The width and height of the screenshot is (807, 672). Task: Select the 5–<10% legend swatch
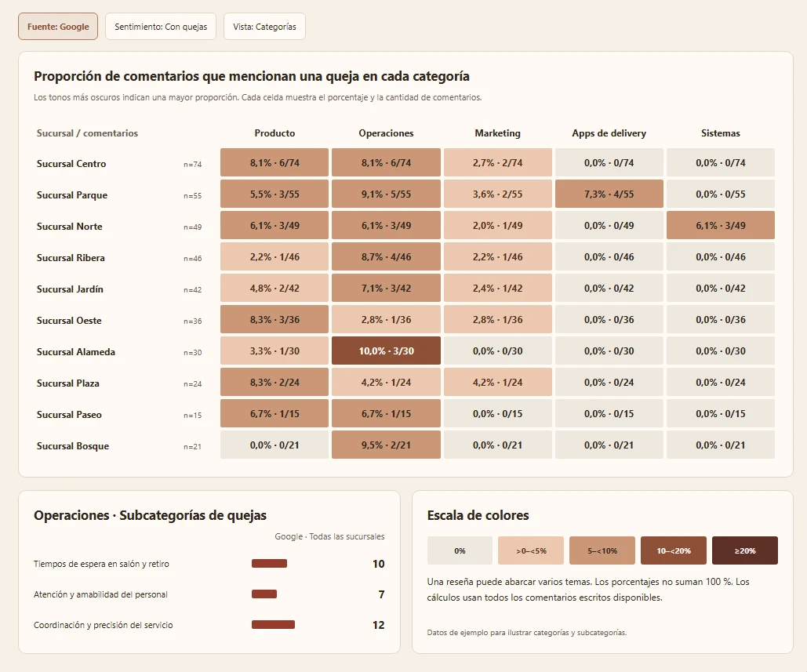tap(602, 550)
